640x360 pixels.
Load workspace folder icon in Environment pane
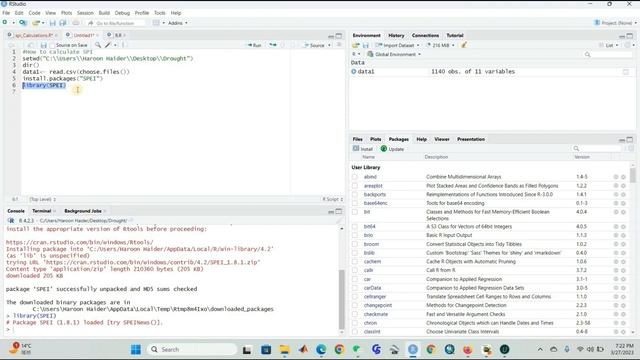click(x=356, y=45)
